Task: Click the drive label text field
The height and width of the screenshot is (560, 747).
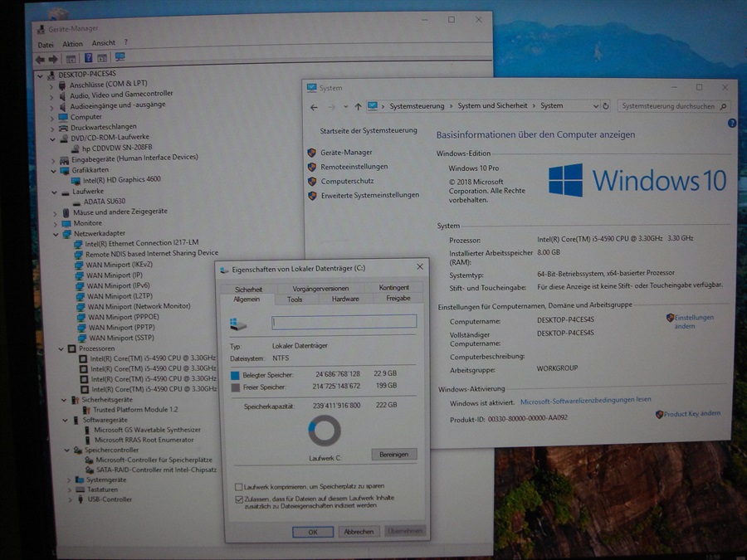Action: (344, 321)
